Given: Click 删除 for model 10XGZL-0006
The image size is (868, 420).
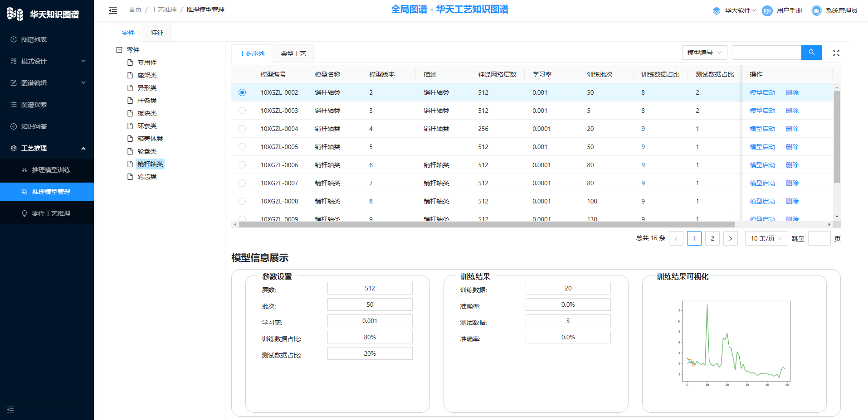Looking at the screenshot, I should click(792, 165).
